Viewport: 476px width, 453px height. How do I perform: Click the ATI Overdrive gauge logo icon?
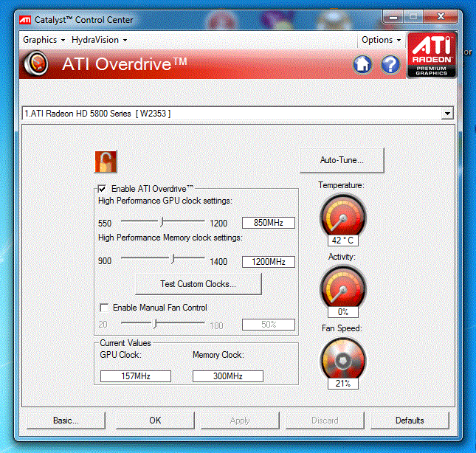click(x=36, y=63)
